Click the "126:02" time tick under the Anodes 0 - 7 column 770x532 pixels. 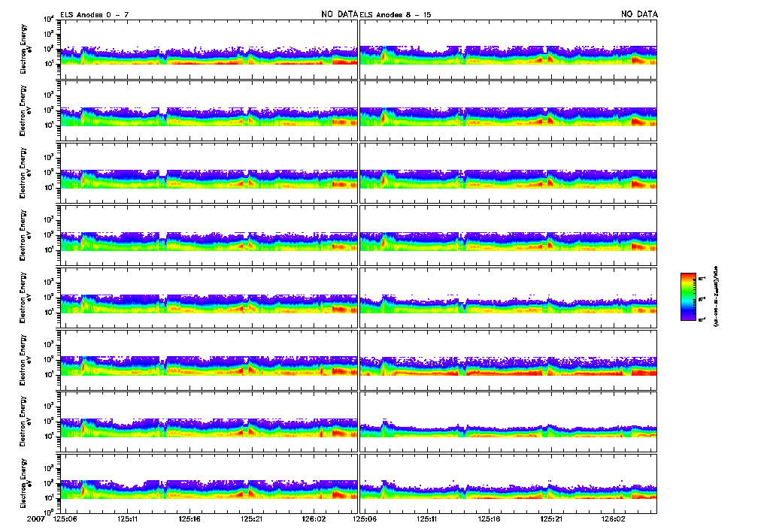[x=314, y=518]
